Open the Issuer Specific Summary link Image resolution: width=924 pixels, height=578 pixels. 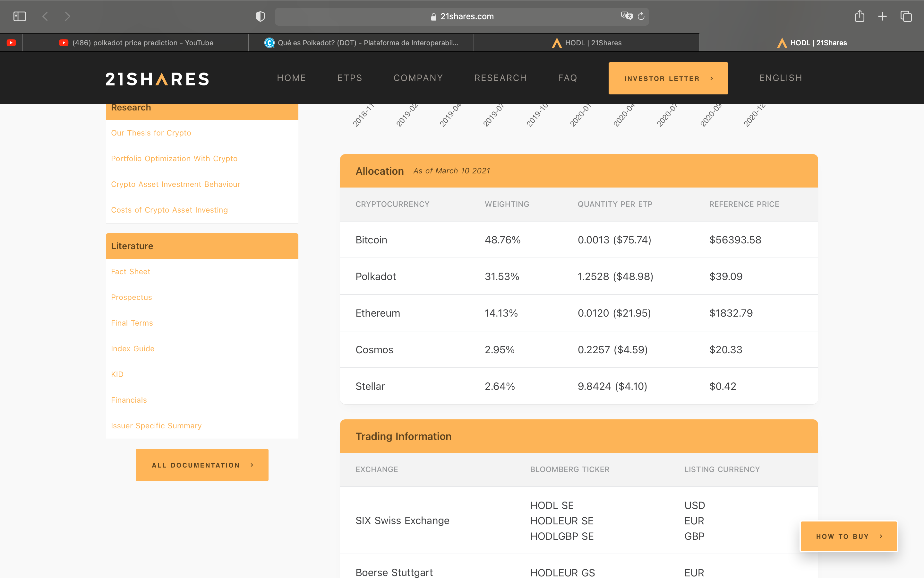click(x=156, y=425)
